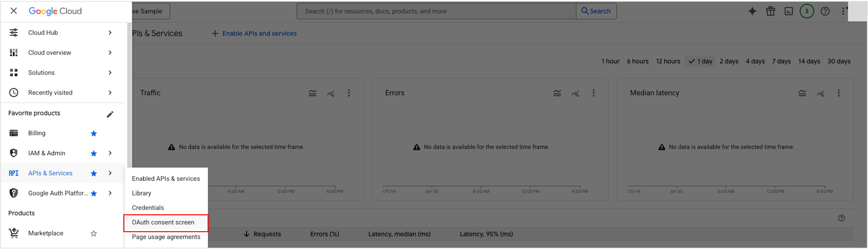The height and width of the screenshot is (249, 868).
Task: Activate Cloud Shell terminal icon
Action: [x=788, y=11]
